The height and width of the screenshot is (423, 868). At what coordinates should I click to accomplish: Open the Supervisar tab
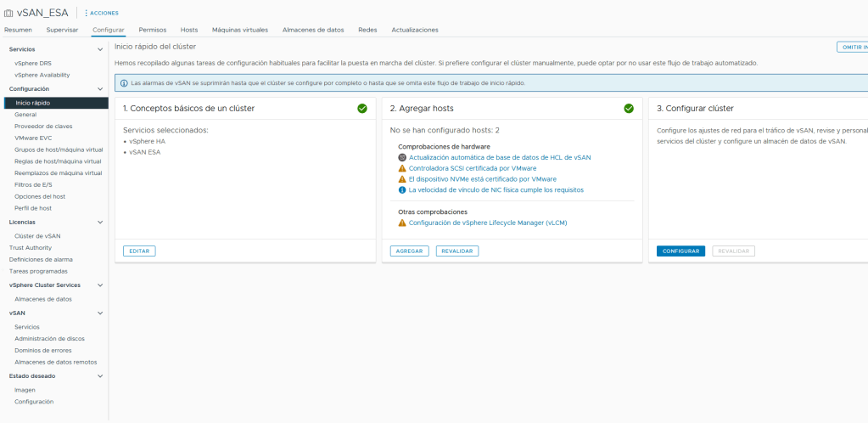(62, 30)
